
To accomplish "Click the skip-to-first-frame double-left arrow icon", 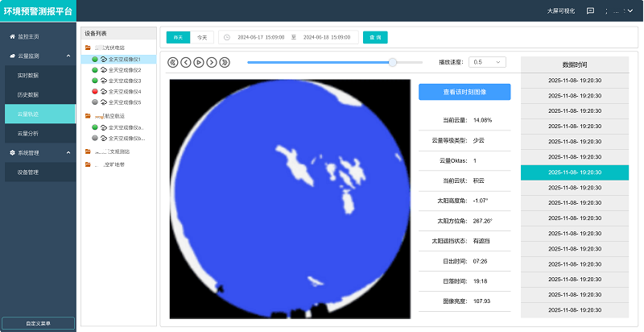I will [173, 62].
